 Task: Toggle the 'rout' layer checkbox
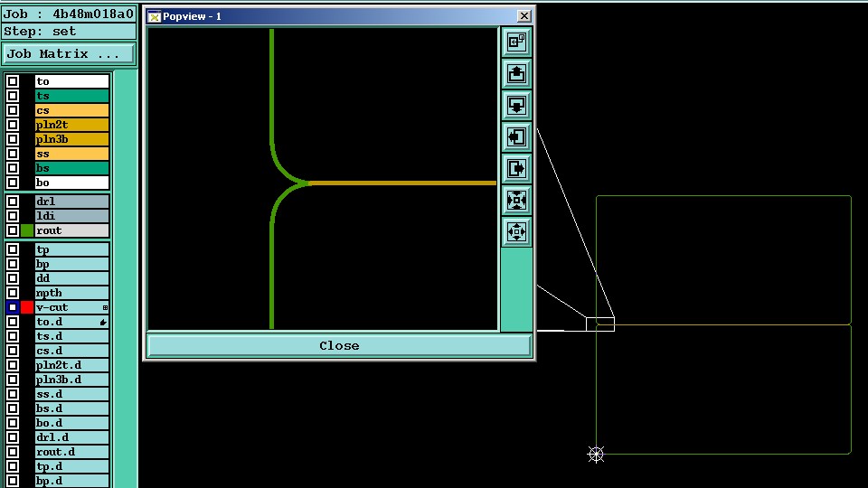point(13,230)
